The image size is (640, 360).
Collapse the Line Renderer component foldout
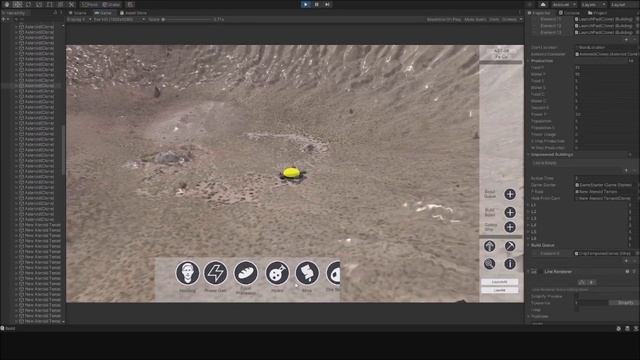point(529,271)
